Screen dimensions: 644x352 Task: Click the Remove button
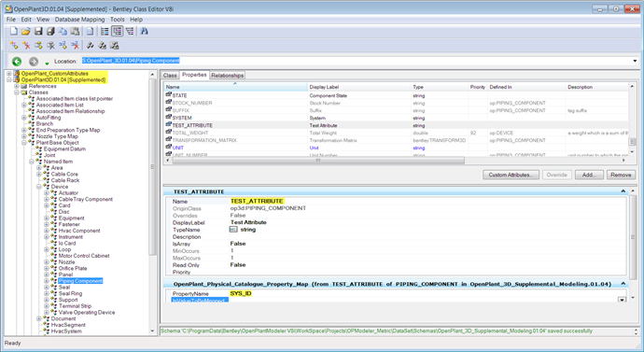tap(621, 175)
